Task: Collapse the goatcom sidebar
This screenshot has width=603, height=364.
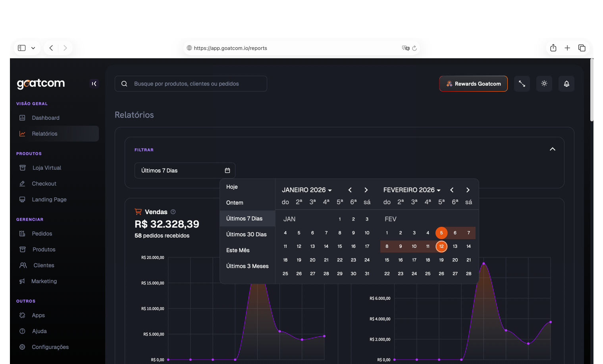Action: pyautogui.click(x=94, y=84)
